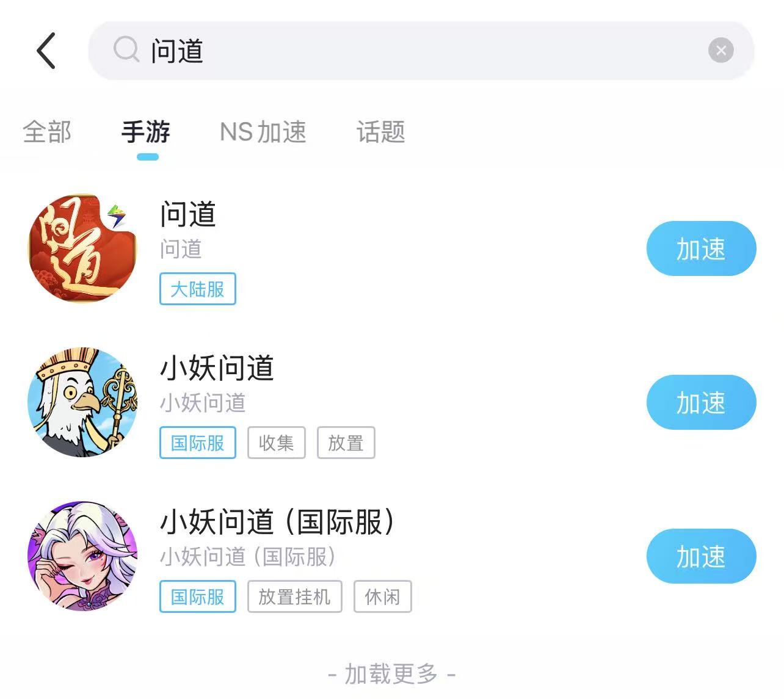Switch to the NS加速 tab
Screen dimensions: 784x699
(263, 132)
